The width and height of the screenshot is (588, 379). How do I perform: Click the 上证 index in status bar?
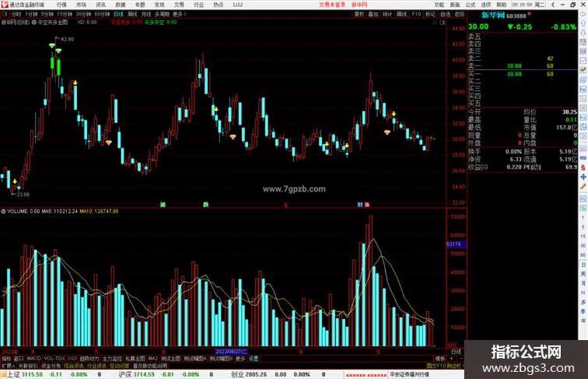click(12, 375)
